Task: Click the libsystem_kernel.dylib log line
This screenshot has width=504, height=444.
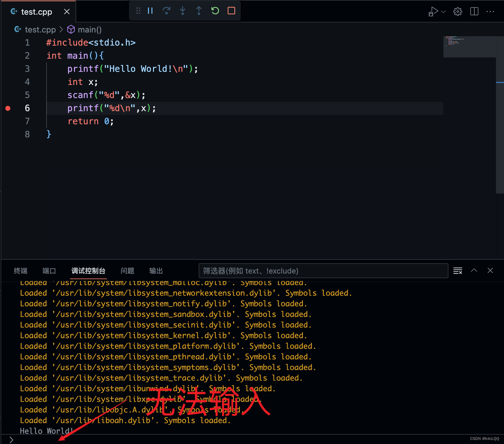Action: coord(164,336)
